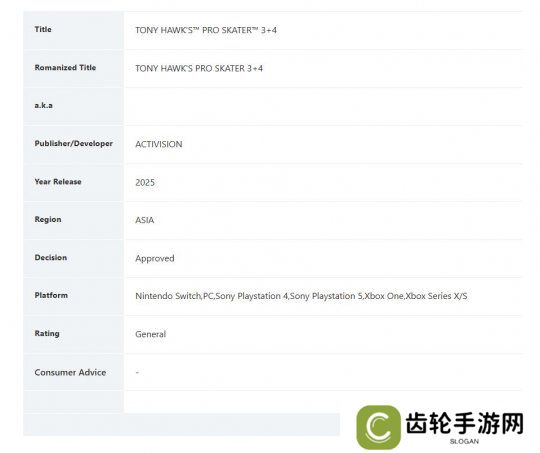Image resolution: width=540 pixels, height=453 pixels.
Task: Select the dash value beside Consumer Advice
Action: click(137, 372)
